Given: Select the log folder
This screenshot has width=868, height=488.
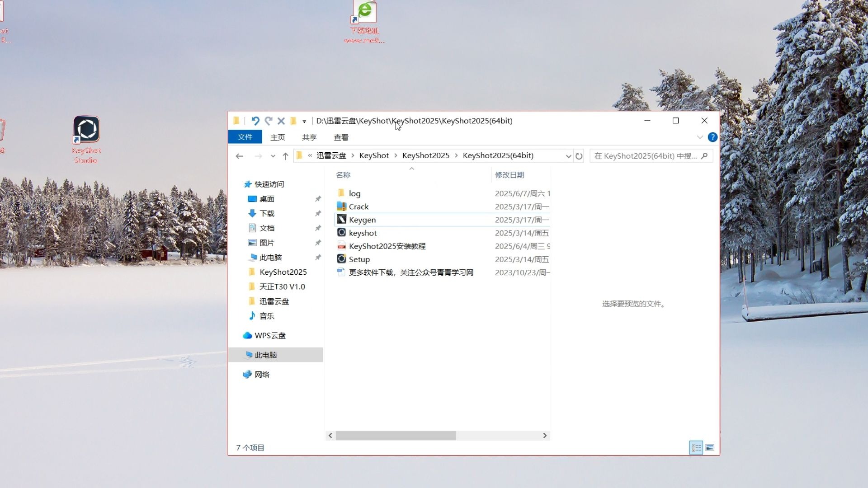Looking at the screenshot, I should pyautogui.click(x=354, y=193).
